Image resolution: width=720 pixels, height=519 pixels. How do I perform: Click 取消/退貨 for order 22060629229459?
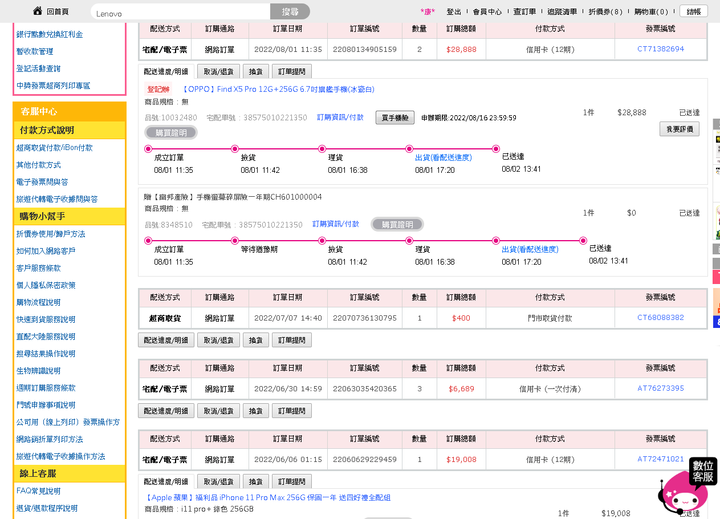click(x=219, y=481)
